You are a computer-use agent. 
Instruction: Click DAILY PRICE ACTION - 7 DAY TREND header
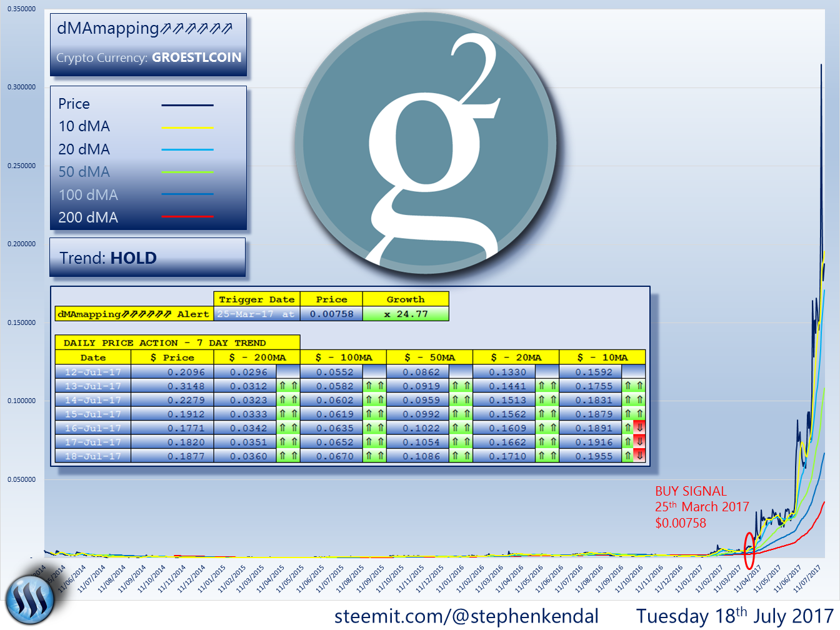[177, 342]
